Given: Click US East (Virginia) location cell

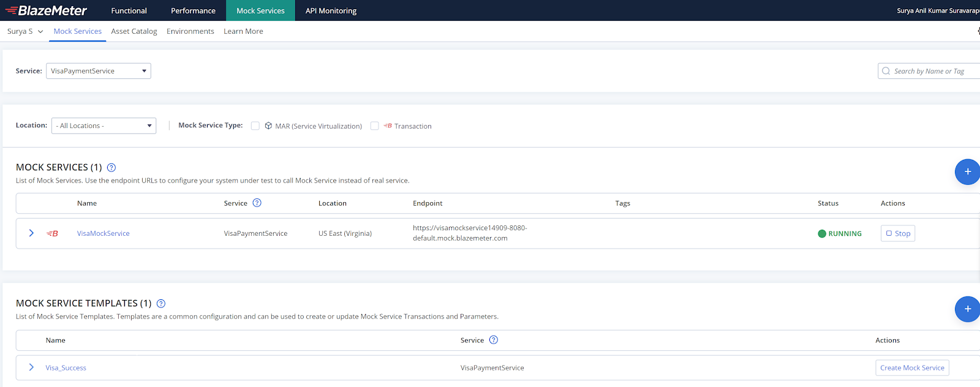Looking at the screenshot, I should (x=345, y=233).
